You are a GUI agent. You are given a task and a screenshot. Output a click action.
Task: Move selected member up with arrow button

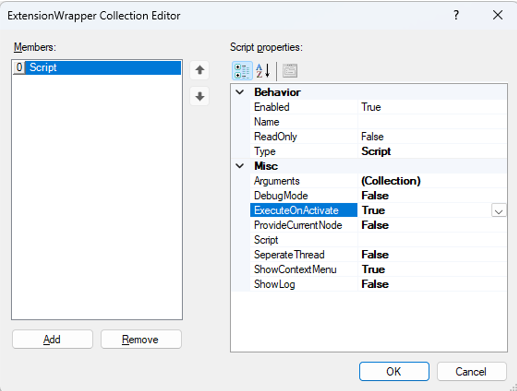coord(200,70)
